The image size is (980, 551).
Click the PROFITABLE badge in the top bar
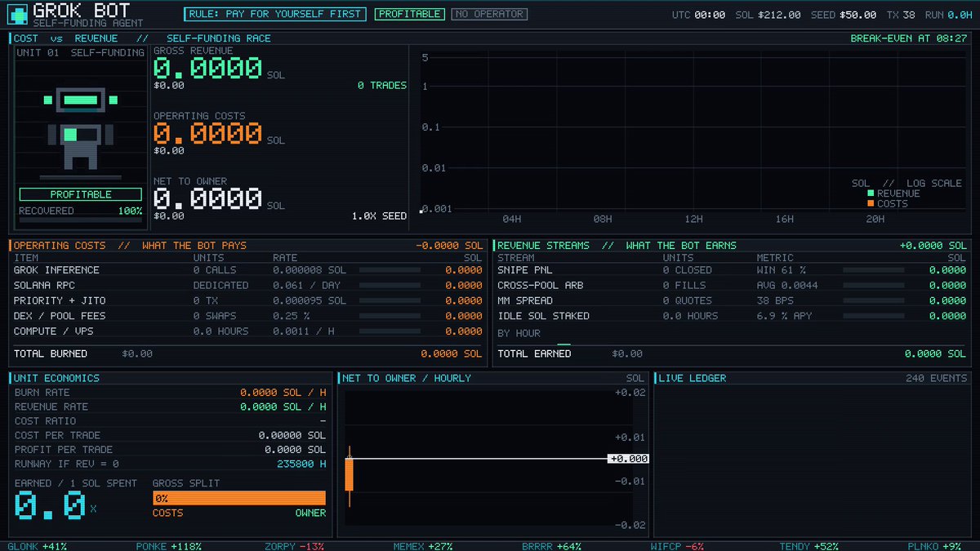(410, 14)
